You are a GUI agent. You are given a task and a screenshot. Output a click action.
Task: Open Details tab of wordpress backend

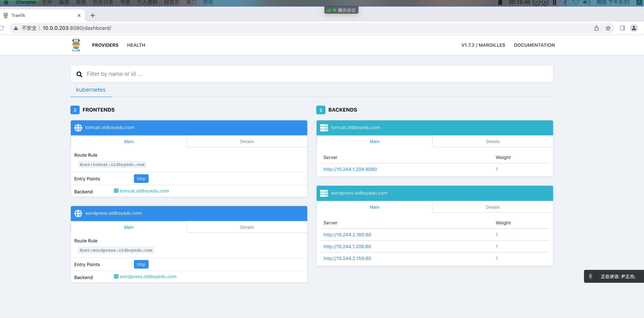point(493,207)
